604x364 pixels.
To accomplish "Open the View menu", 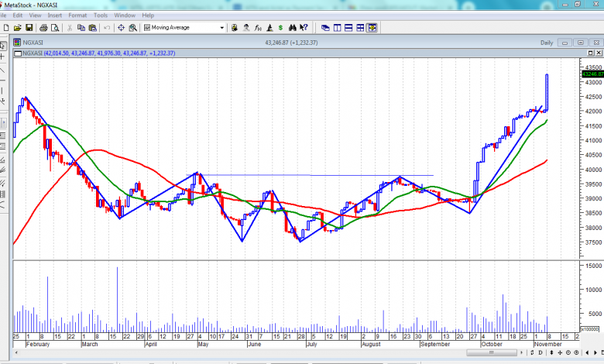I will tap(35, 15).
